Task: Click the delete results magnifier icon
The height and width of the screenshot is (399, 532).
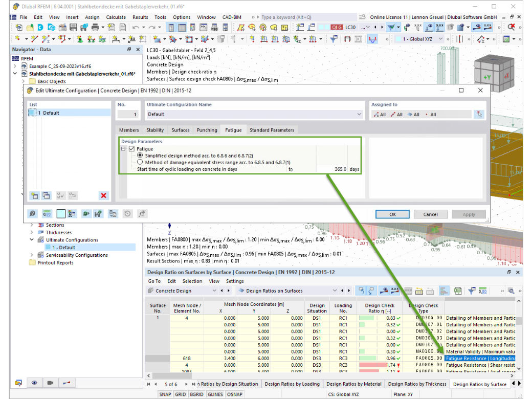Action: [x=512, y=27]
